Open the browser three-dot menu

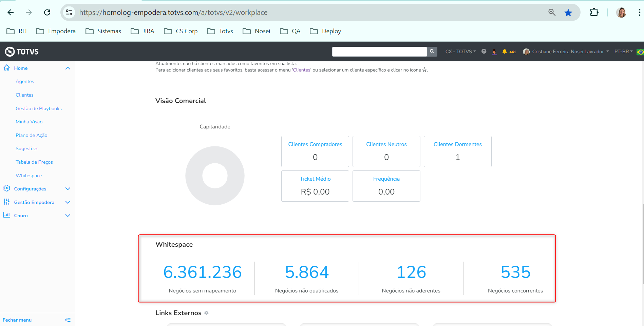click(x=639, y=13)
